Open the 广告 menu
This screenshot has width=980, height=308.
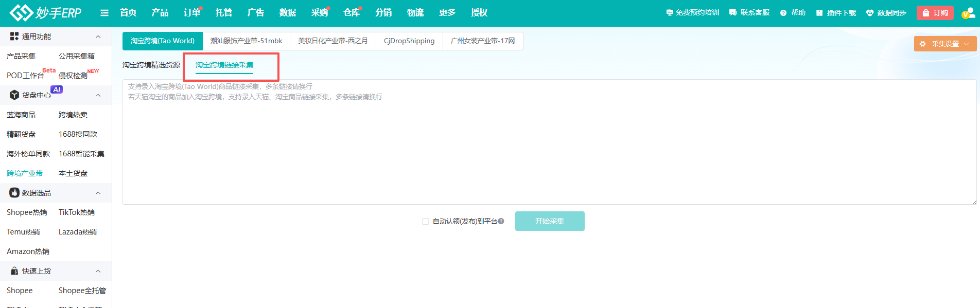point(256,13)
